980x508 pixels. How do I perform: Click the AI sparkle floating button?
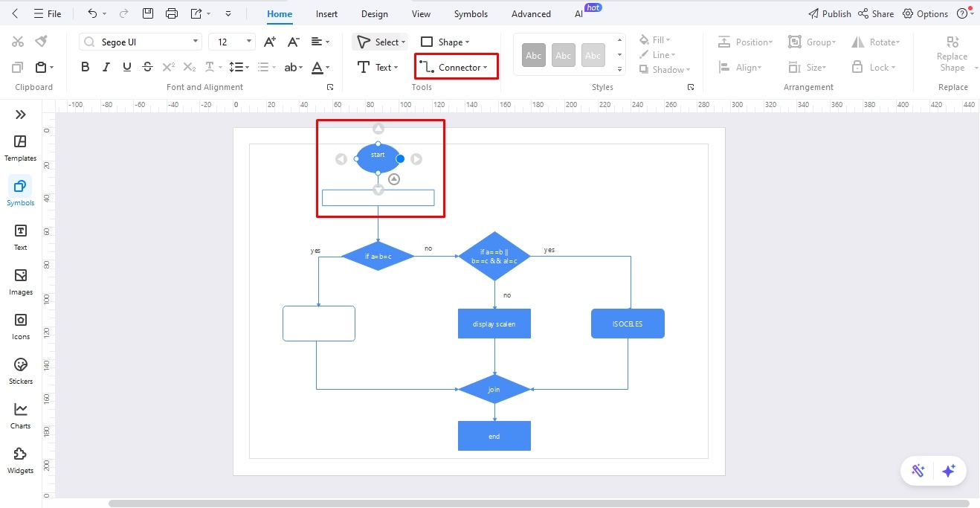(x=948, y=471)
